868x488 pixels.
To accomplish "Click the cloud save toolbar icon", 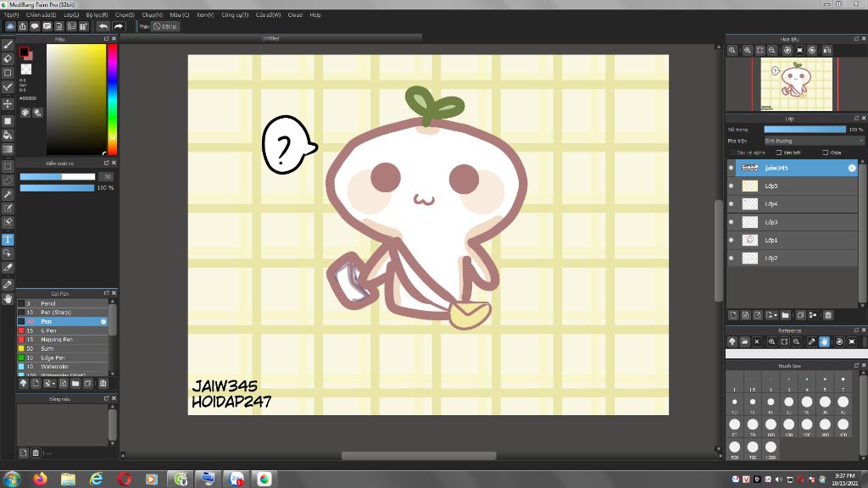I will coord(10,26).
